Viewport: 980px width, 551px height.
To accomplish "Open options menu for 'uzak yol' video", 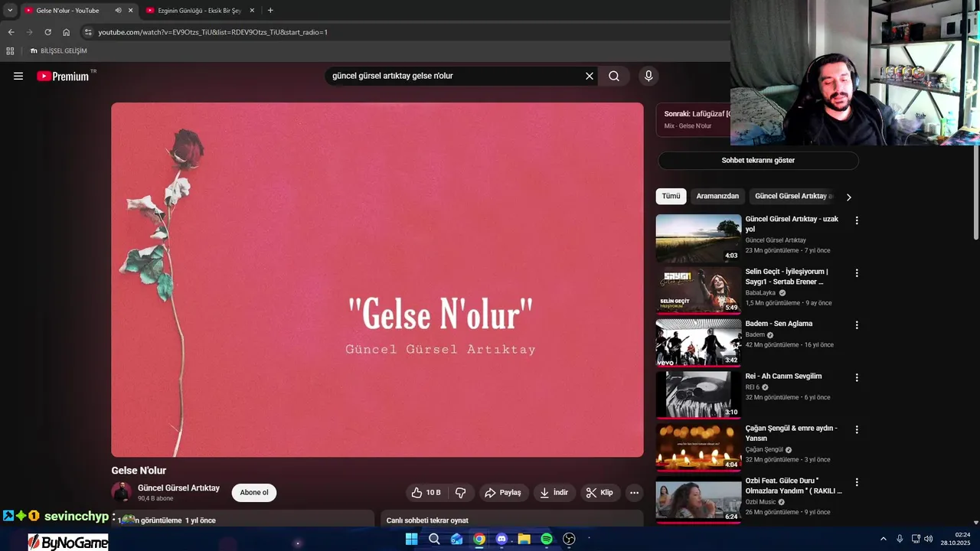I will point(857,220).
